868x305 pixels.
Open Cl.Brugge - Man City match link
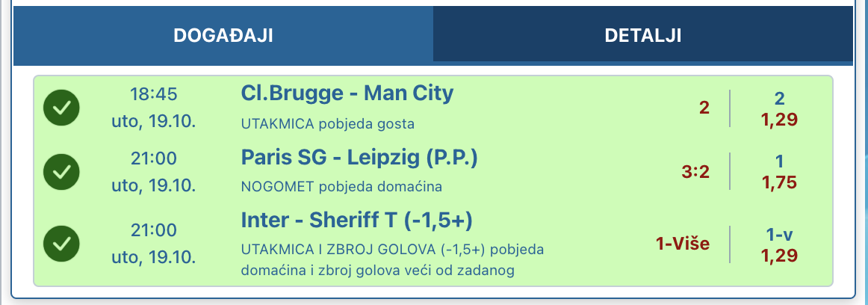[347, 93]
